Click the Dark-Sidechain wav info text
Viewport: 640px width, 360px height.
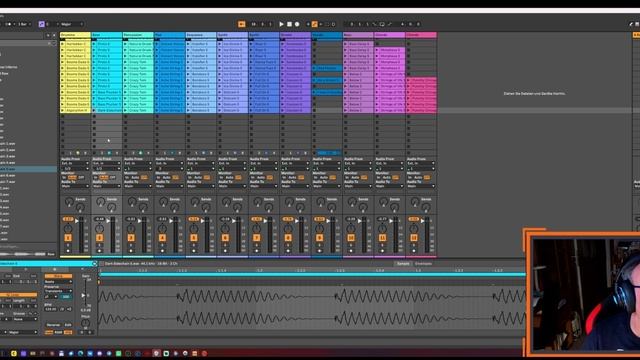[141, 264]
